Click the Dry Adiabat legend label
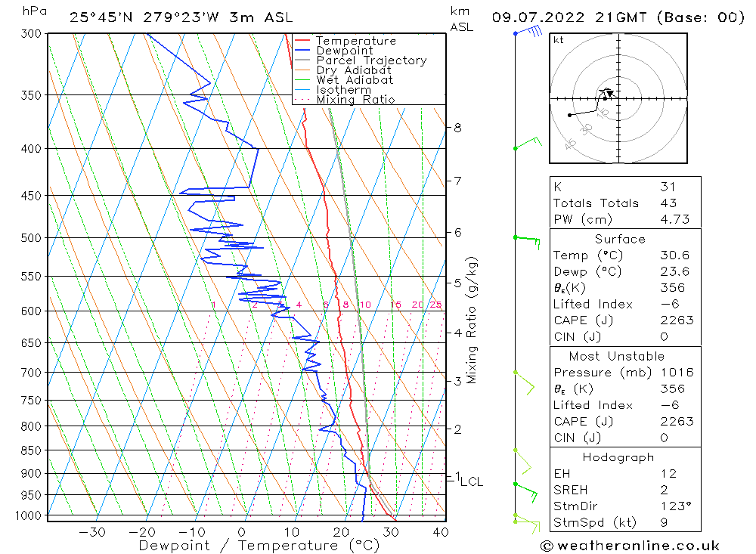The width and height of the screenshot is (756, 554). point(354,70)
